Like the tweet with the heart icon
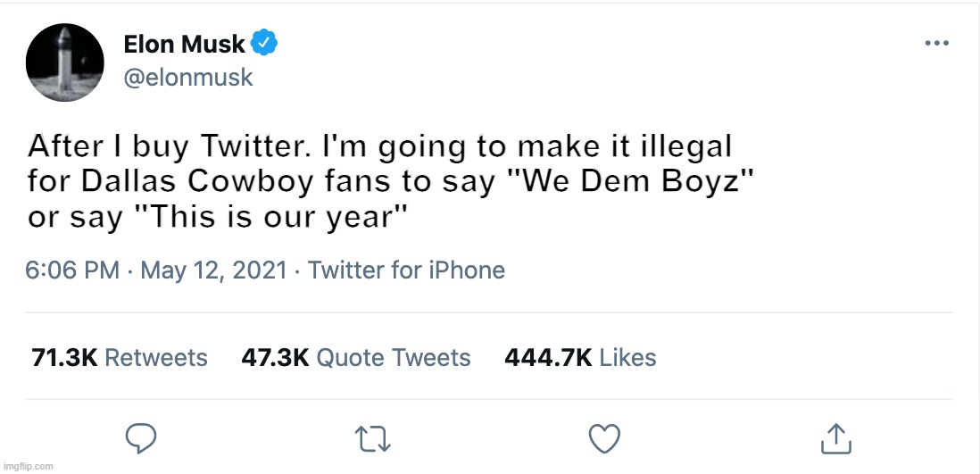This screenshot has width=980, height=474. pyautogui.click(x=606, y=437)
